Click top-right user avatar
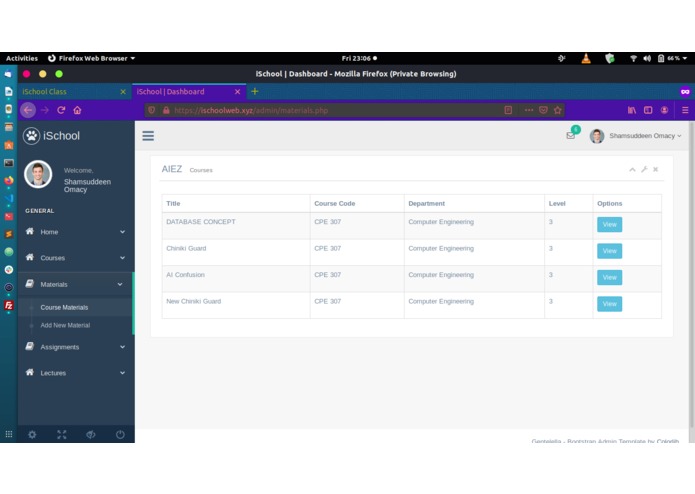Viewport: 695px width, 494px height. 597,136
